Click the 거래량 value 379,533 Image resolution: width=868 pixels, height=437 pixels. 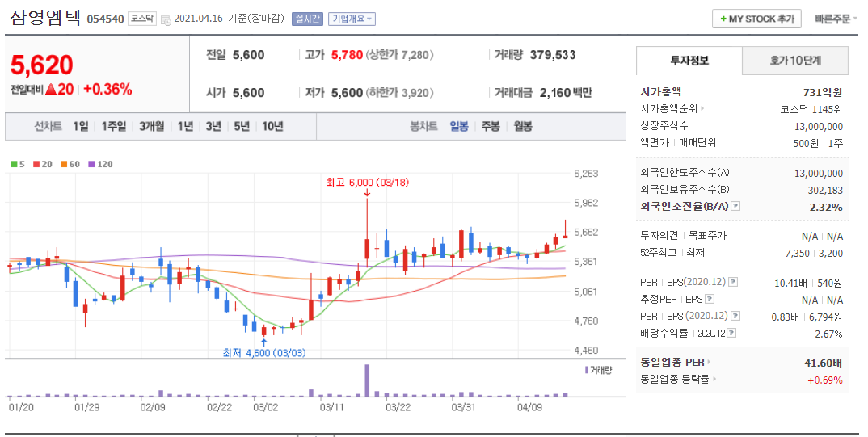pos(553,55)
